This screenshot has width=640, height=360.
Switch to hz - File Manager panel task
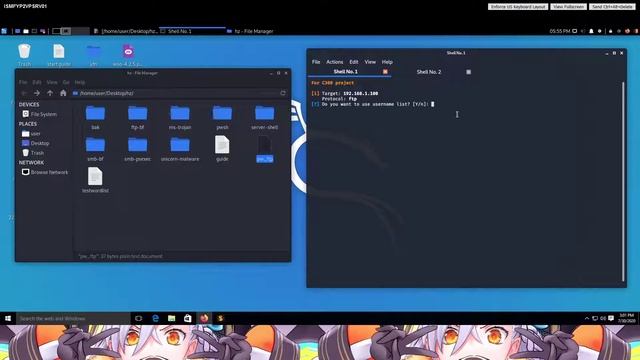coord(250,31)
